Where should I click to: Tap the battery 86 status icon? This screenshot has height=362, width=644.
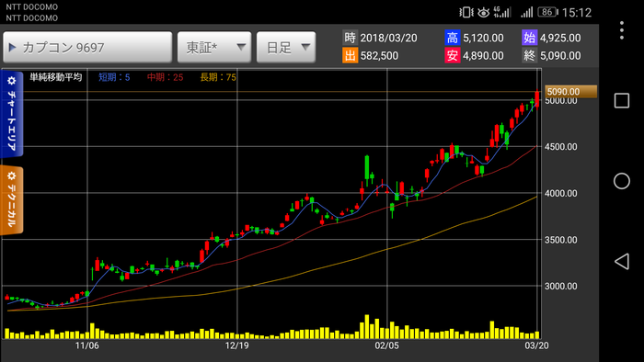(x=548, y=12)
